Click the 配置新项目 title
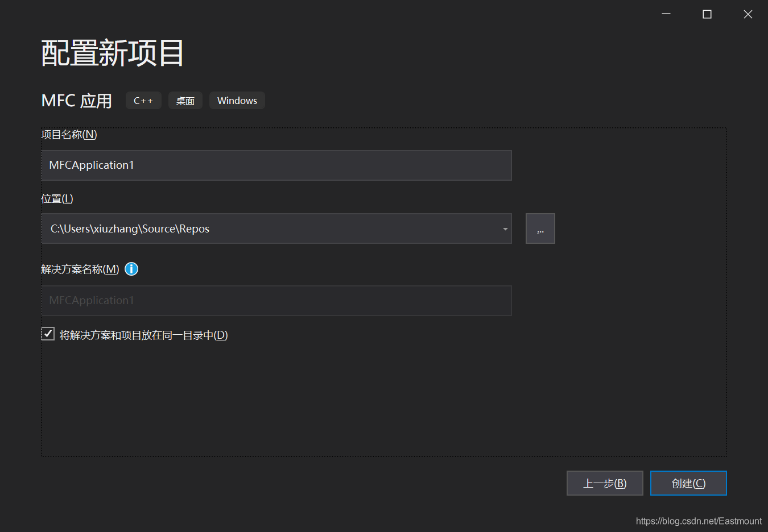 pos(113,53)
